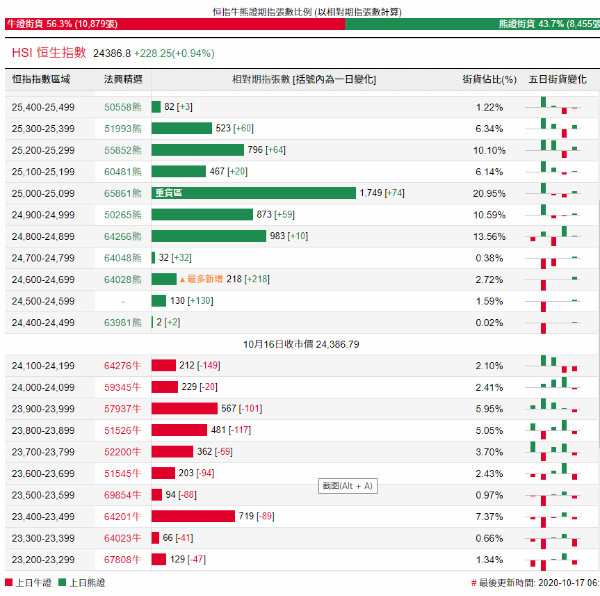Image resolution: width=600 pixels, height=596 pixels.
Task: Click the percentage 7.37%
Action: click(x=489, y=517)
